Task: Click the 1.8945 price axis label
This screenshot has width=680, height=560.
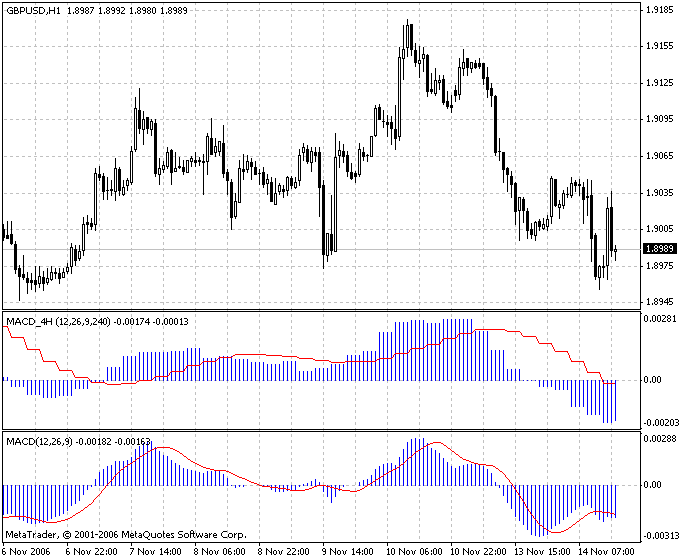Action: coord(659,302)
